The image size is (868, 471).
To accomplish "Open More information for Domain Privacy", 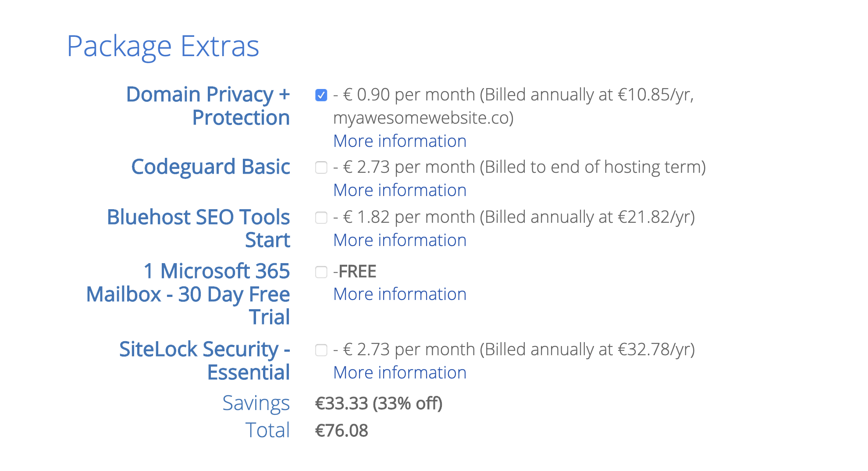I will [399, 141].
